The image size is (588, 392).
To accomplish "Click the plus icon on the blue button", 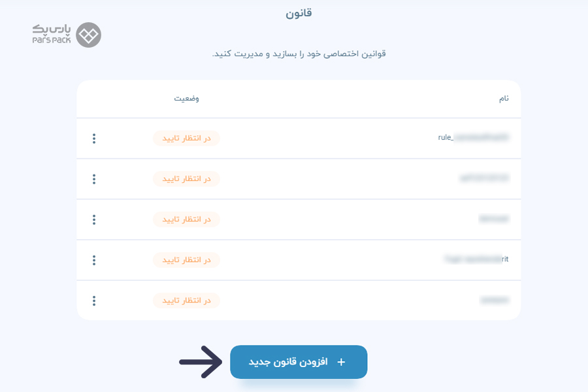I will (341, 362).
